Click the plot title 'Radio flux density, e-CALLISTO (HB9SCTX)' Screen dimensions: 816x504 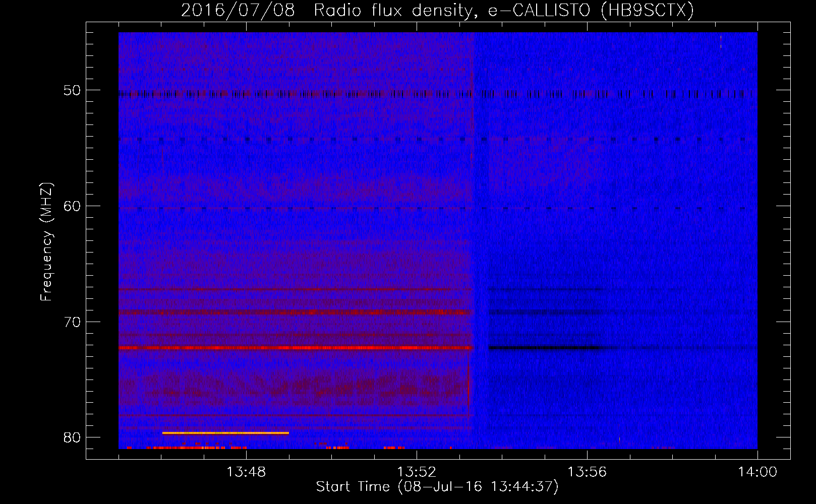[x=503, y=10]
